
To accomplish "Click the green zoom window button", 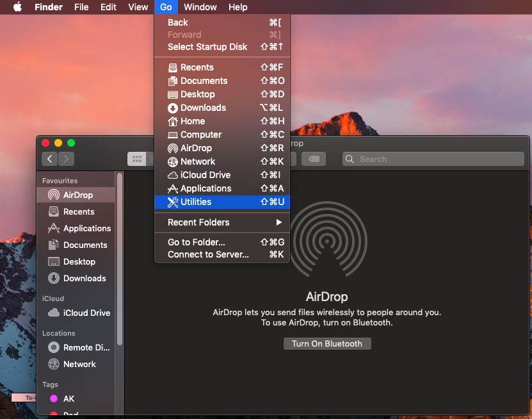I will (x=71, y=143).
